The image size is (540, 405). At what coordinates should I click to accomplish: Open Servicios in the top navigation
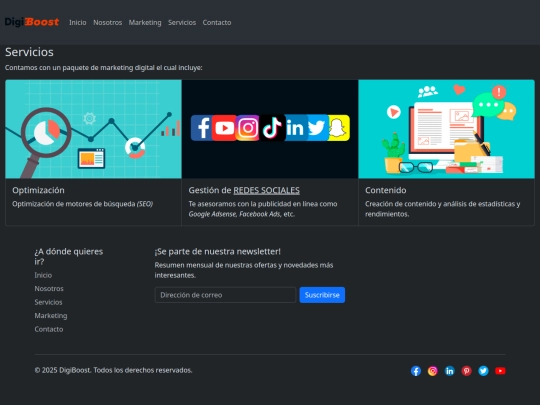click(x=182, y=22)
